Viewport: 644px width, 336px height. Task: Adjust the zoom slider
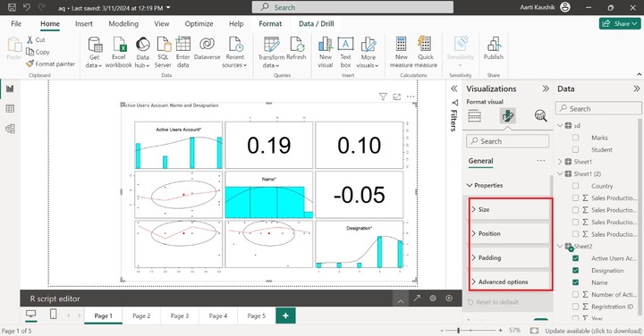click(x=458, y=331)
